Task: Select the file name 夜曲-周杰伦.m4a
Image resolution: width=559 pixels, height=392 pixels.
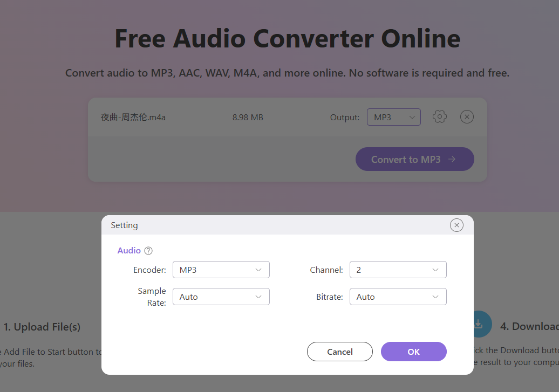Action: [x=133, y=117]
